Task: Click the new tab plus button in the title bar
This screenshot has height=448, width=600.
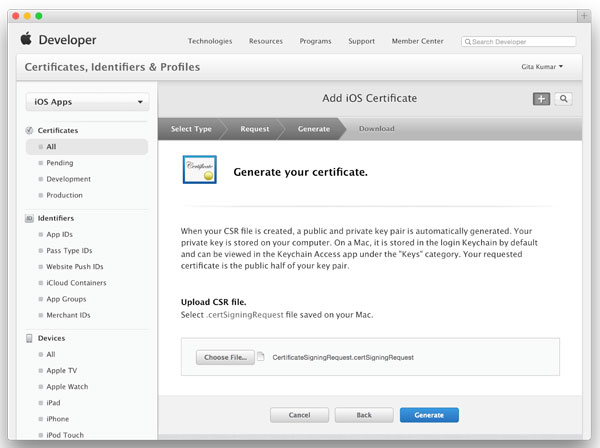Action: click(x=584, y=16)
